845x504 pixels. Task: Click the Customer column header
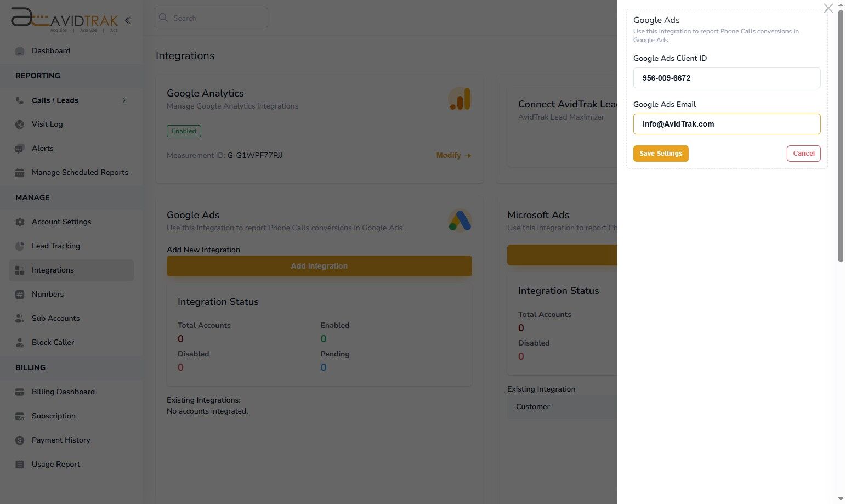(533, 407)
